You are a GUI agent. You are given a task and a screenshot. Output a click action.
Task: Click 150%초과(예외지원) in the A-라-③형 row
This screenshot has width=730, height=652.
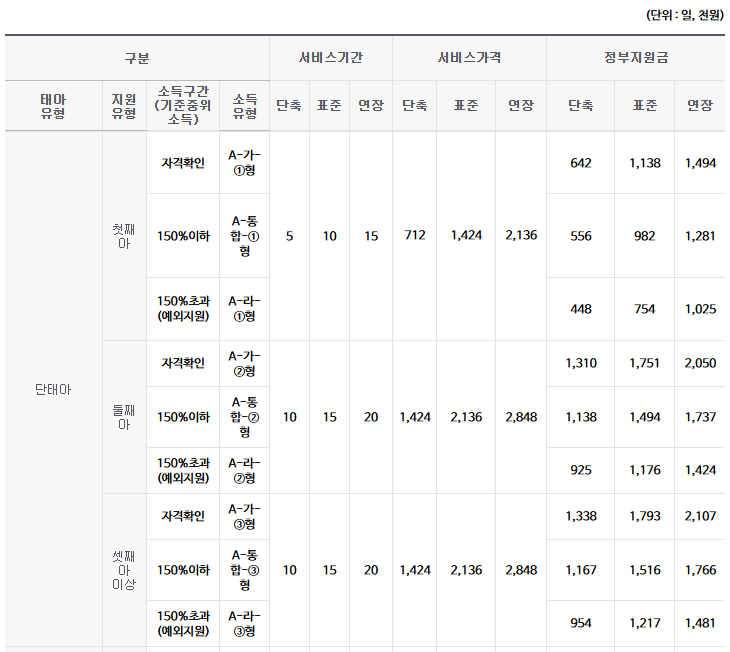click(183, 624)
